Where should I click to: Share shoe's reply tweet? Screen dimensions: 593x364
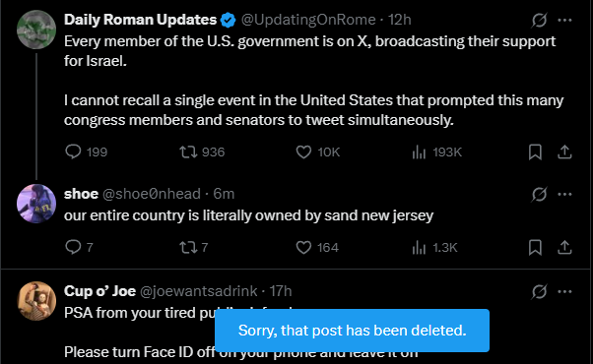tap(564, 247)
